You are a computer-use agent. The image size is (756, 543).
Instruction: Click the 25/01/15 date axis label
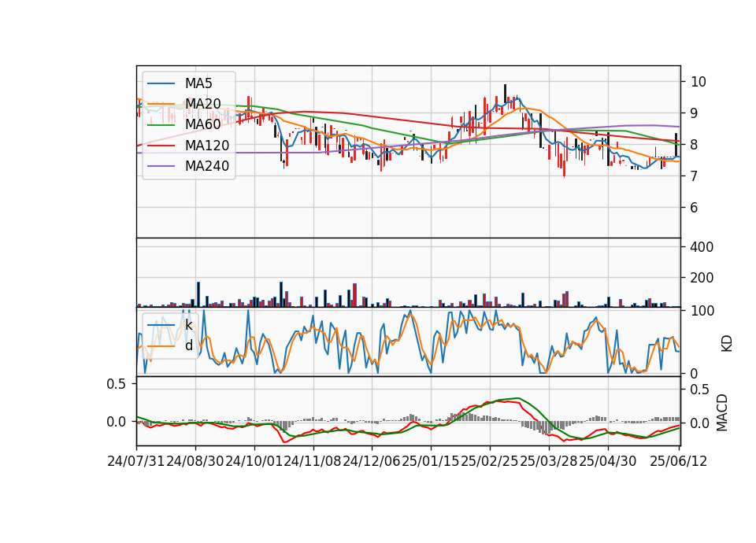[431, 461]
